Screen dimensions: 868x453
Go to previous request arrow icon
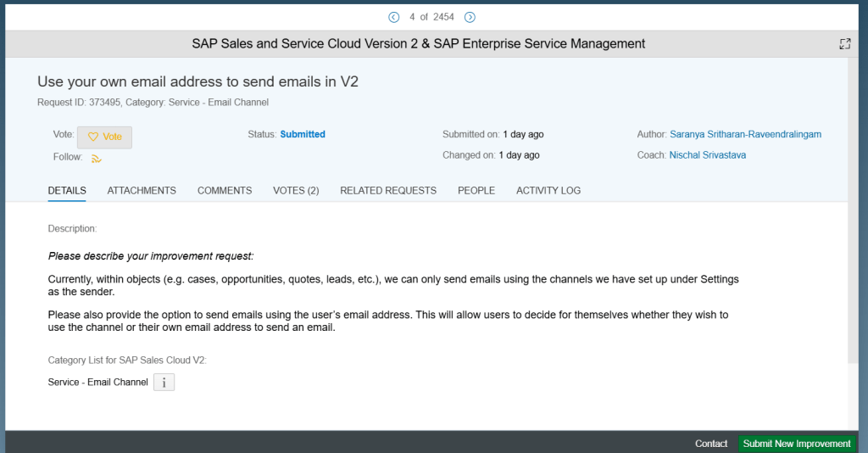tap(393, 17)
